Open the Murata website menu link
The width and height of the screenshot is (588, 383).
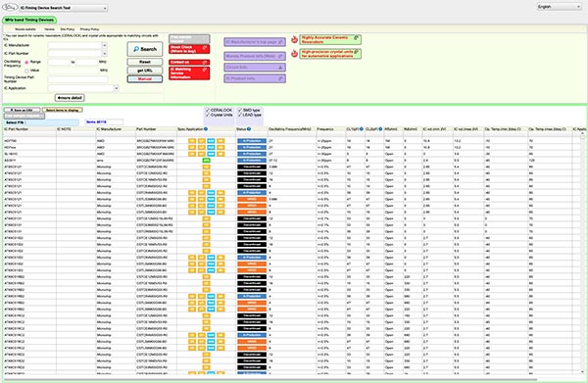pyautogui.click(x=25, y=29)
